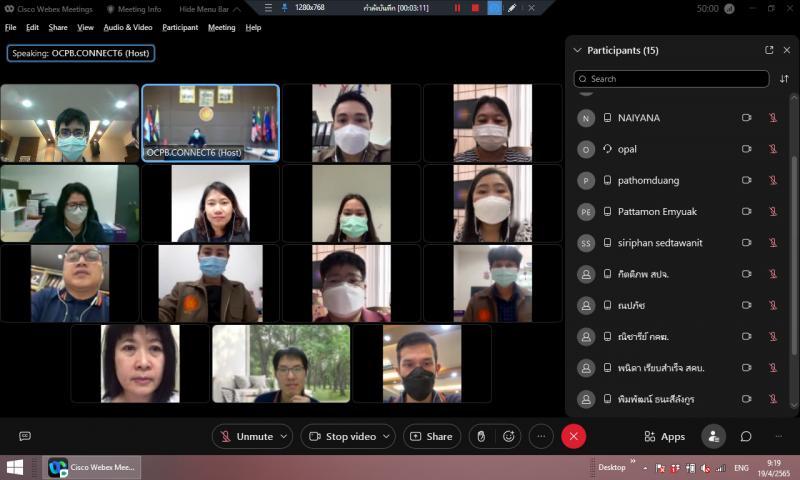Expand audio options arrow beside Unmute

(284, 436)
